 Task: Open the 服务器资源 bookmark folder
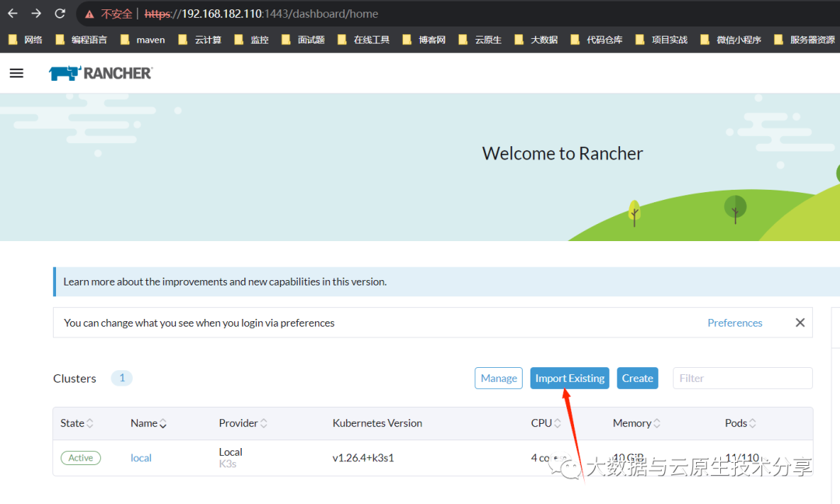tap(804, 40)
